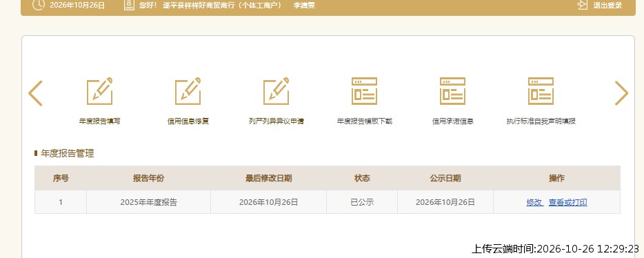Open the 查看或打印 link
Image resolution: width=644 pixels, height=258 pixels.
click(568, 202)
